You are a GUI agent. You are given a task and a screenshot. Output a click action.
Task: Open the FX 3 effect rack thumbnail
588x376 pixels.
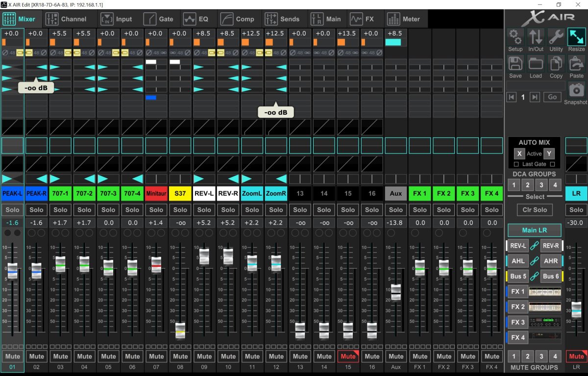(x=545, y=322)
